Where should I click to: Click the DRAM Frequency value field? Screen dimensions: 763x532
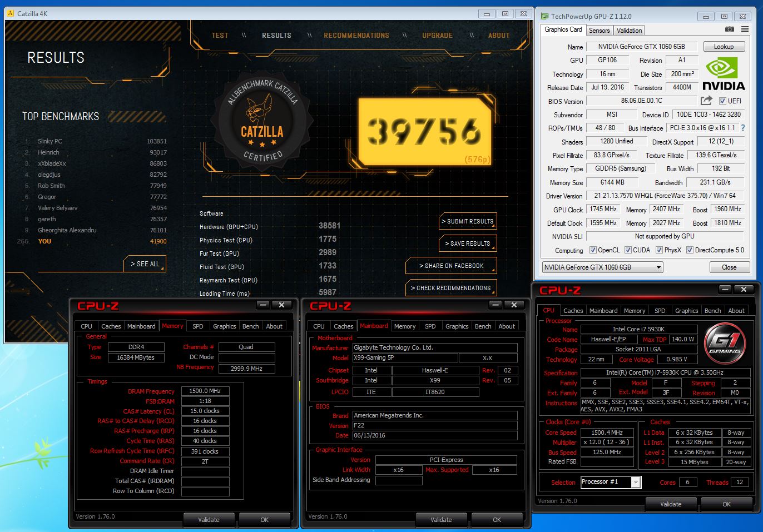205,391
